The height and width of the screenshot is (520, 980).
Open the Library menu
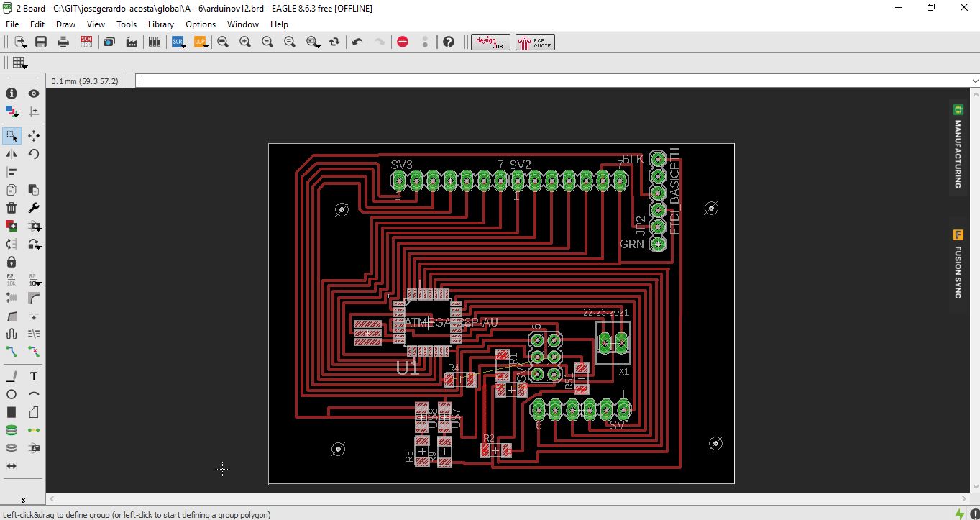(160, 24)
